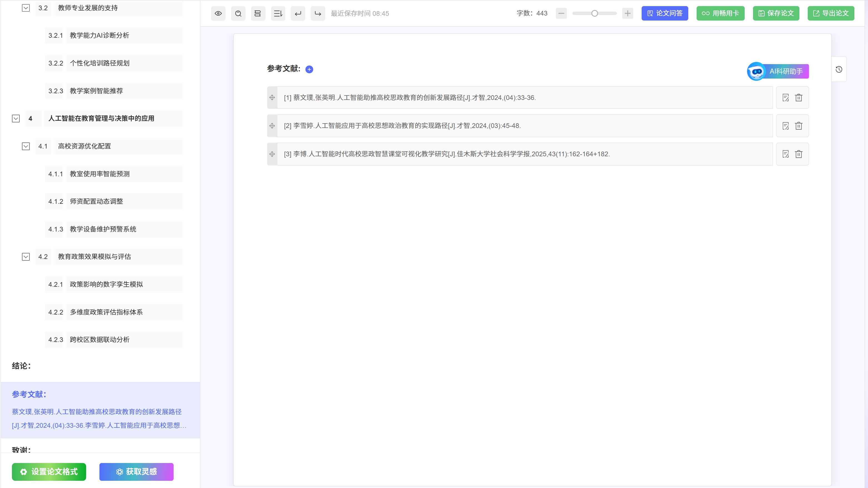This screenshot has height=488, width=868.
Task: Click the redo arrow toolbar icon
Action: [x=318, y=14]
